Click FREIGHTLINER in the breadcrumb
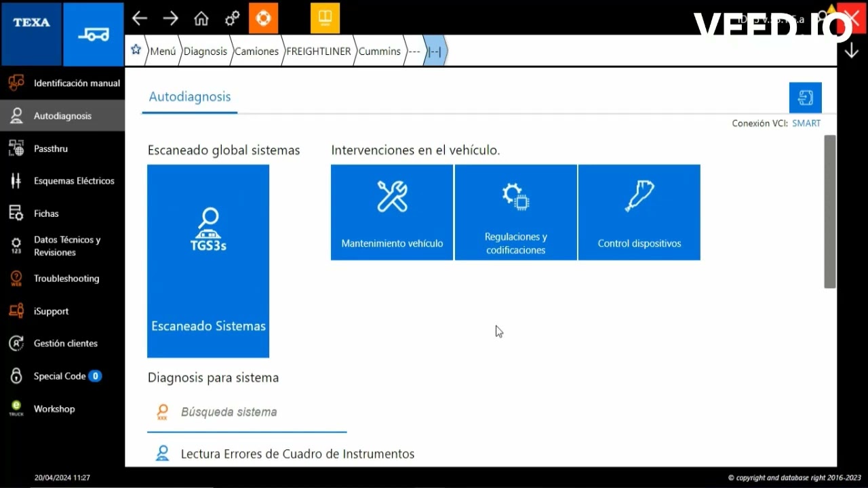 coord(318,51)
